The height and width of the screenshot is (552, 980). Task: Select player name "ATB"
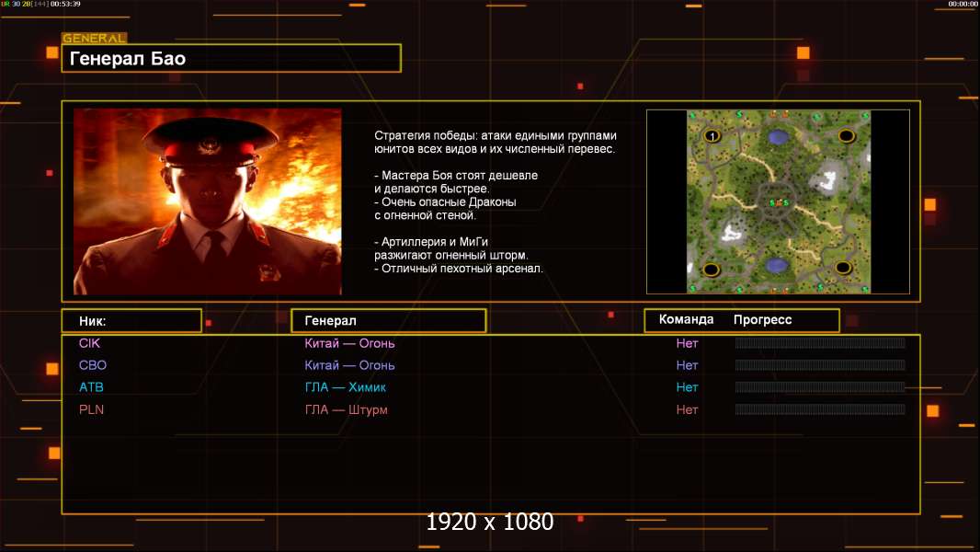click(91, 387)
